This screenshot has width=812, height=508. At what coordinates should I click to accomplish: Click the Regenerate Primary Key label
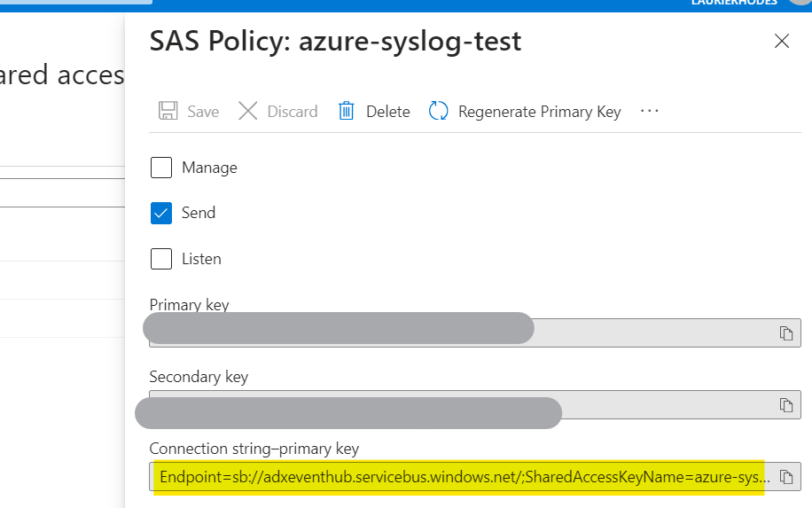tap(540, 112)
